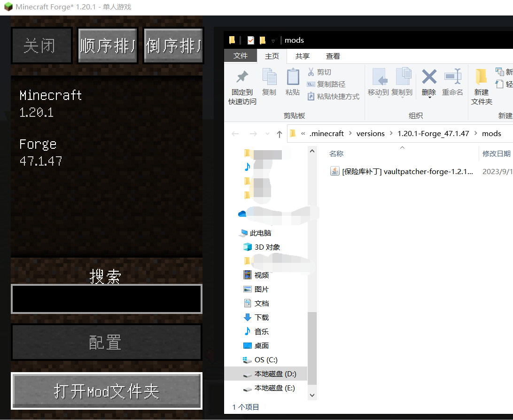Click the 倒序排序 button in Minecraft
This screenshot has width=513, height=420.
173,46
